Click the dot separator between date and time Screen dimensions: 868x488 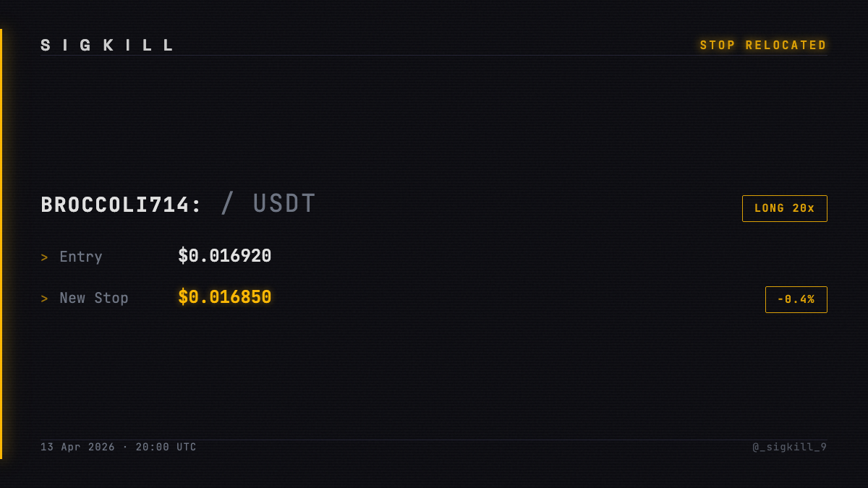point(125,448)
